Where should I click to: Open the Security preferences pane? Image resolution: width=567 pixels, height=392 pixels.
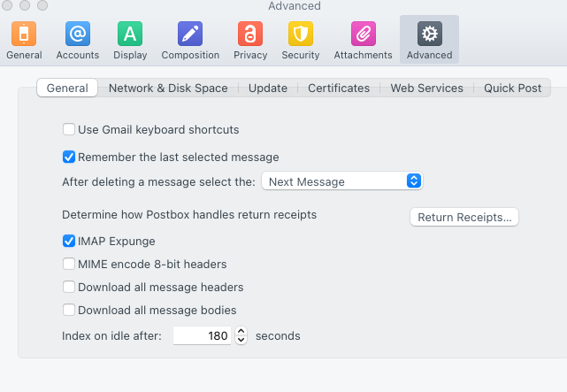pyautogui.click(x=301, y=40)
